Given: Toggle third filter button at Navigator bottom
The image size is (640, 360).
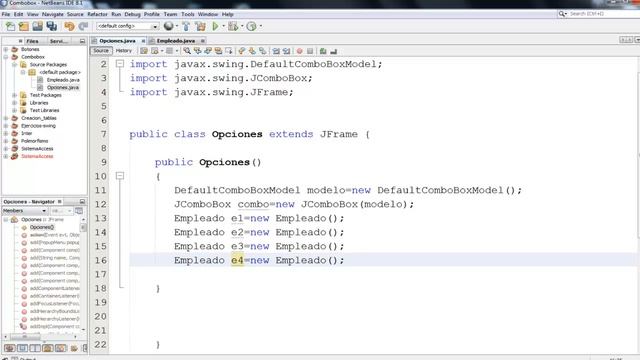Looking at the screenshot, I should coord(35,348).
